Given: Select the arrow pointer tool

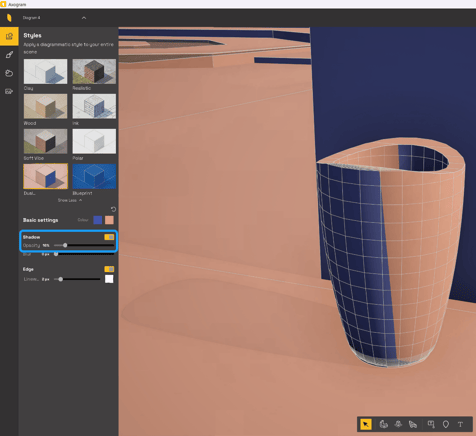Looking at the screenshot, I should 366,424.
